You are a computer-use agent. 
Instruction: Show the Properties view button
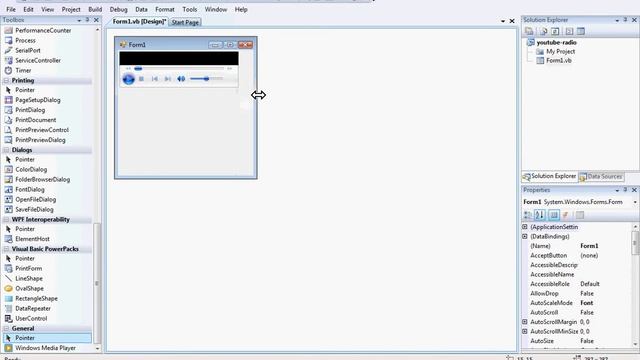tap(554, 215)
